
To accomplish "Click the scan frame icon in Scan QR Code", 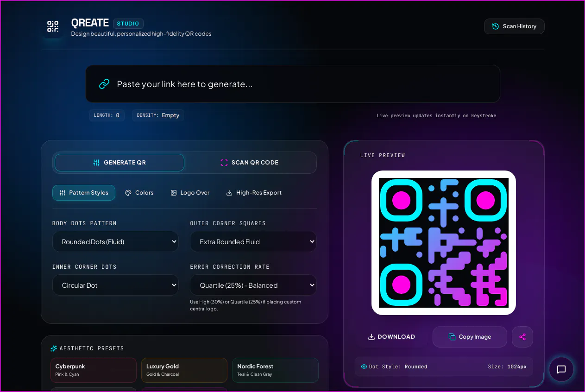I will (x=224, y=163).
